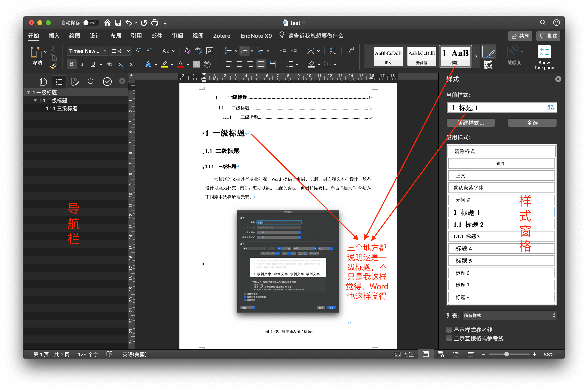The image size is (588, 390).
Task: Open the 审阅 ribbon tab
Action: click(177, 36)
